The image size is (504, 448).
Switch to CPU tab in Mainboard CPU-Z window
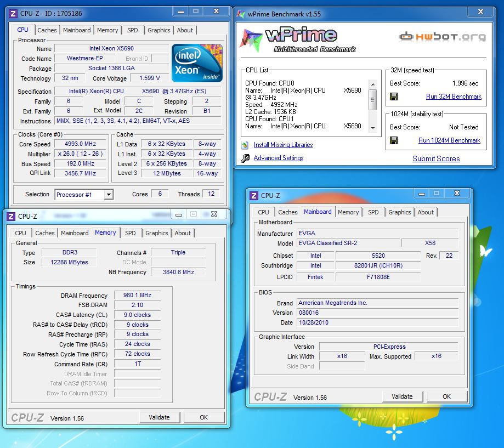point(263,212)
